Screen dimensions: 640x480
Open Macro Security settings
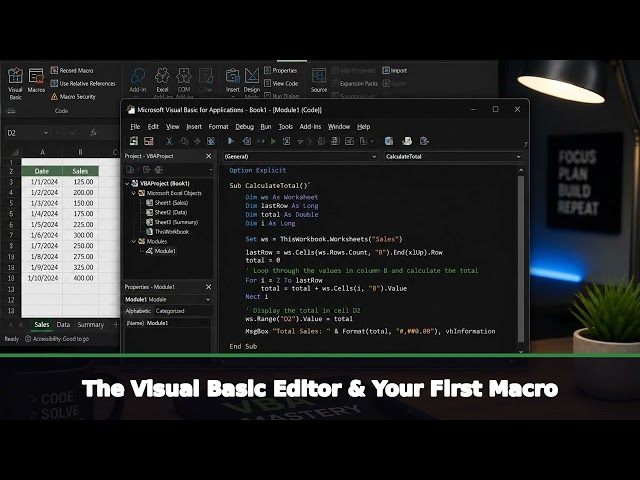click(x=73, y=96)
